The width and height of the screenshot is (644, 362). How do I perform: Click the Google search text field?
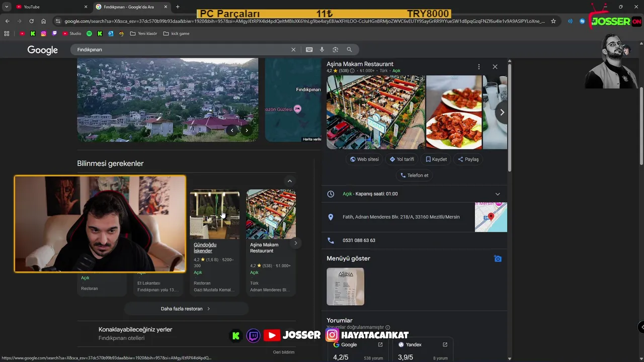pos(181,50)
